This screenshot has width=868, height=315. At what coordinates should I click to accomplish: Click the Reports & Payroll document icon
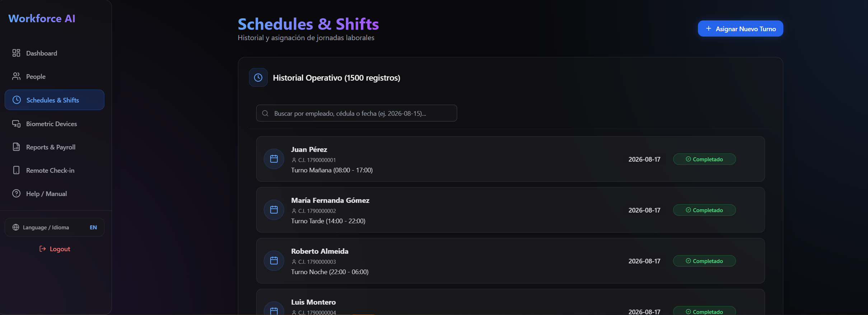click(16, 147)
